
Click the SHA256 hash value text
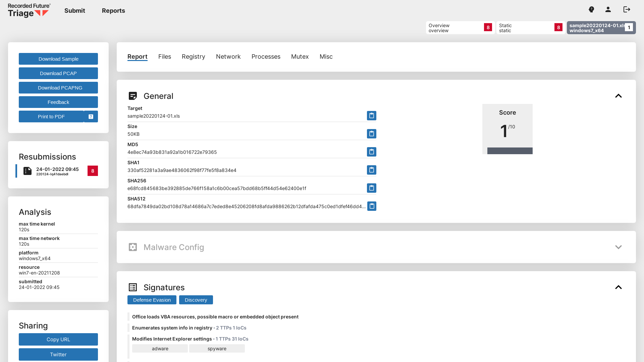coord(217,188)
